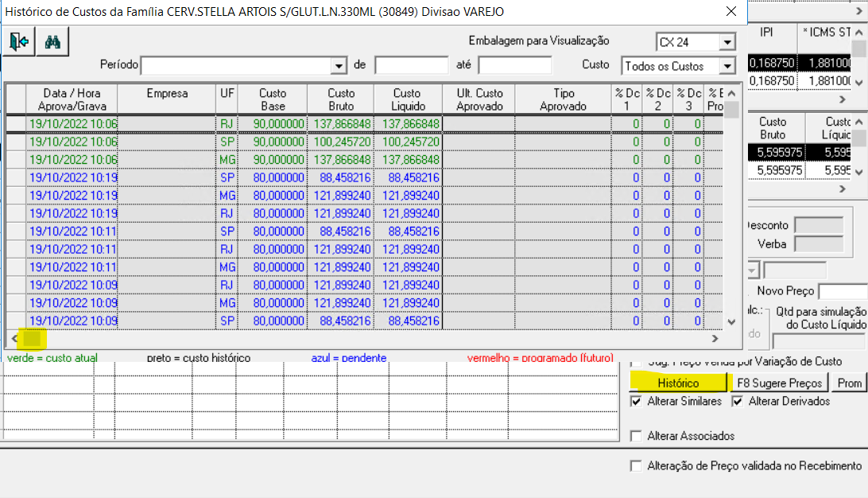Click the cost grid scroll down arrow

(731, 322)
